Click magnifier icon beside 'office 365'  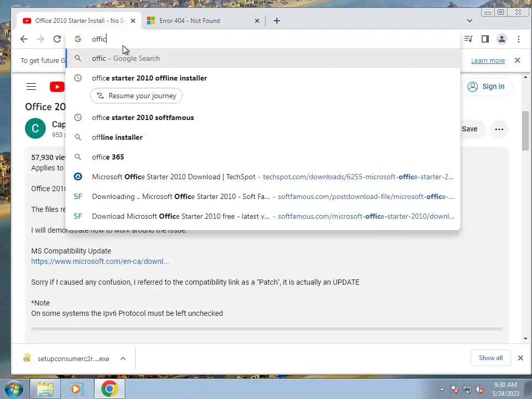(x=78, y=157)
